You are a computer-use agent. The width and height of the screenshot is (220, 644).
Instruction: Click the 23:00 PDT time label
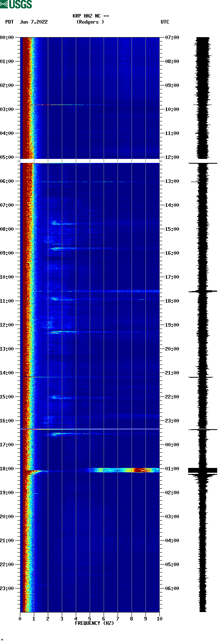pos(7,589)
